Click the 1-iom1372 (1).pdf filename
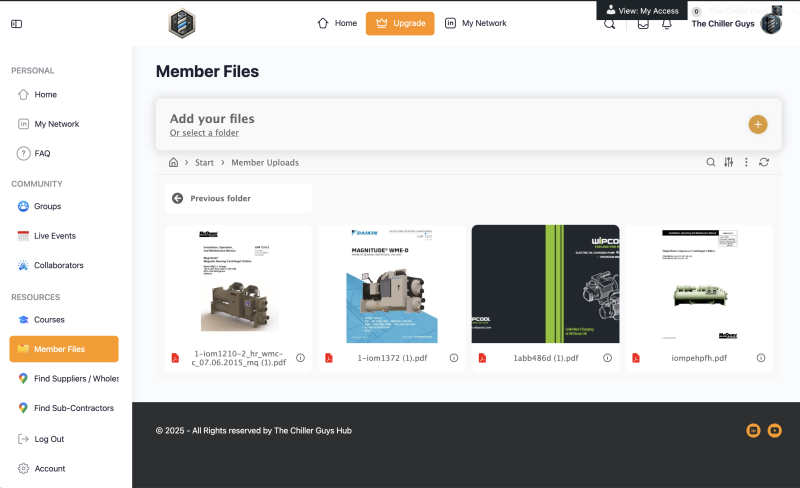This screenshot has width=800, height=488. 392,358
